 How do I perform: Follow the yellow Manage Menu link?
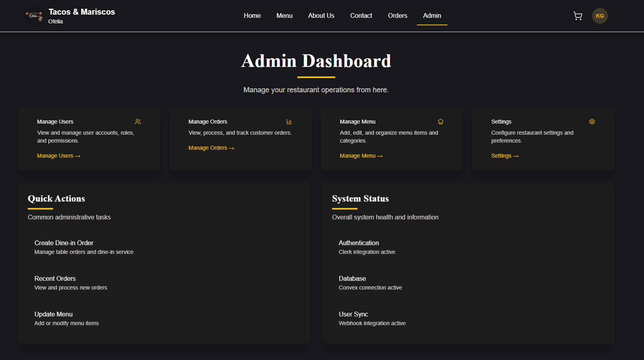361,156
